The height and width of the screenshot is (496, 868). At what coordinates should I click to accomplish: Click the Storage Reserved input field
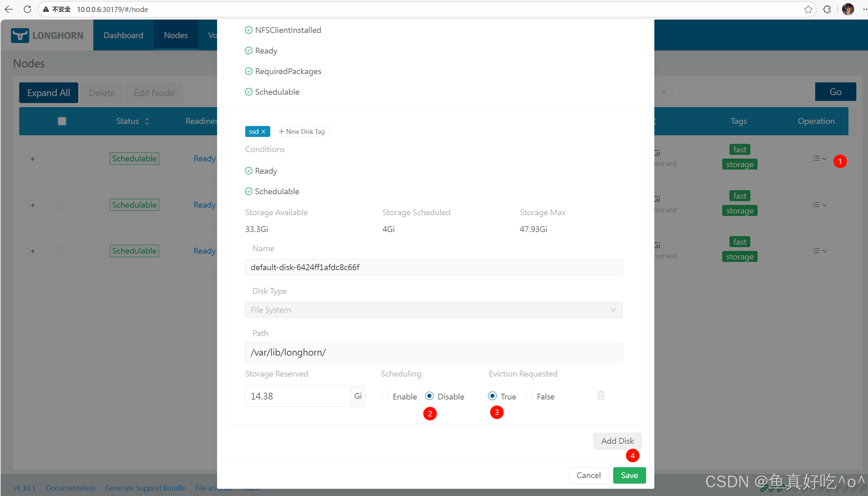pyautogui.click(x=297, y=396)
